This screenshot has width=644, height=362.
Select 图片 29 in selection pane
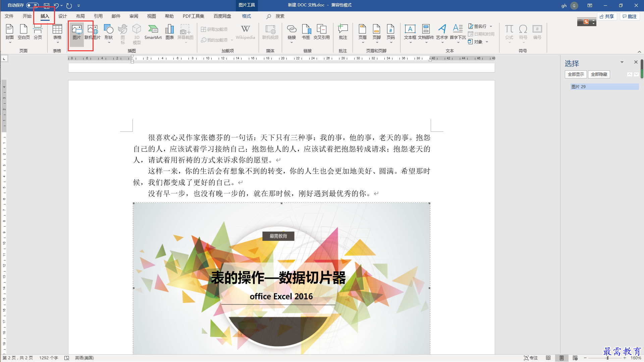(604, 87)
